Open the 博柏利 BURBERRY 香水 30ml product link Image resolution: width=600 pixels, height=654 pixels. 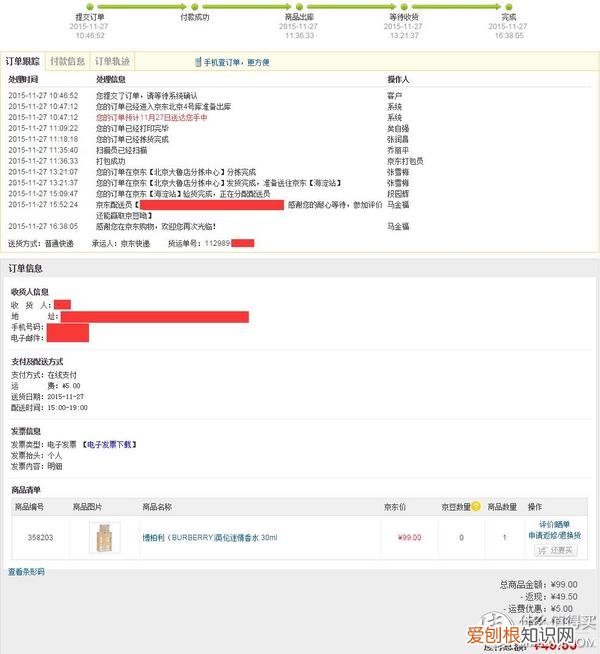[x=210, y=538]
